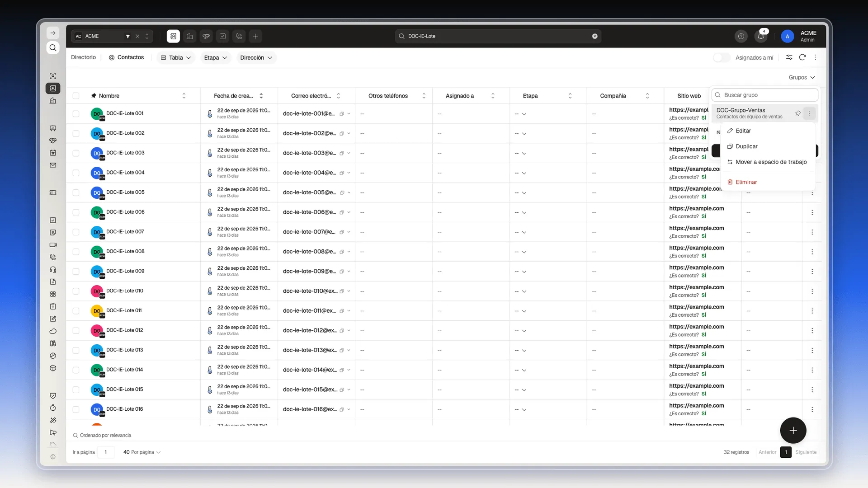Tick the select-all checkbox in table header
The width and height of the screenshot is (868, 488).
pyautogui.click(x=76, y=96)
